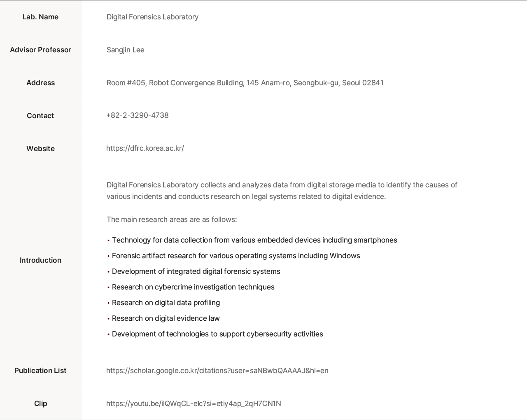Open the Google Scholar publication list link
This screenshot has height=420, width=527.
click(x=217, y=371)
